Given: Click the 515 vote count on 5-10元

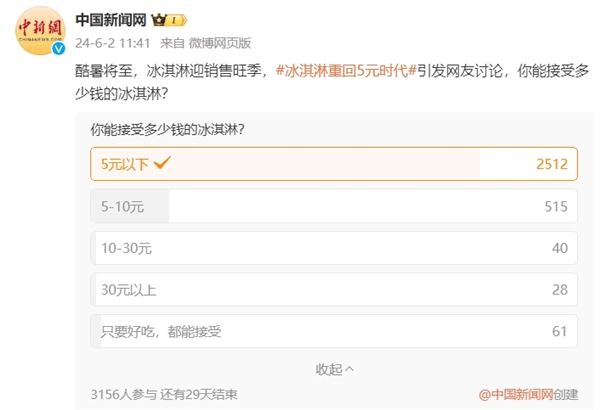Looking at the screenshot, I should [556, 207].
